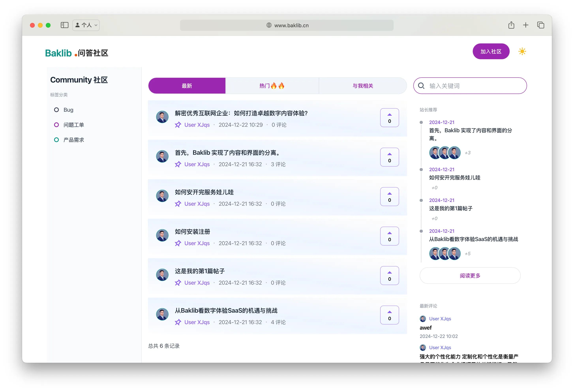Click the 阅读更多 button
This screenshot has height=392, width=574.
[x=470, y=276]
